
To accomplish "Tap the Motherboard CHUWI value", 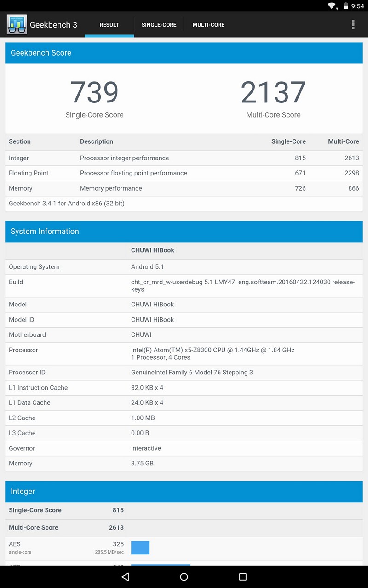I will [x=141, y=335].
